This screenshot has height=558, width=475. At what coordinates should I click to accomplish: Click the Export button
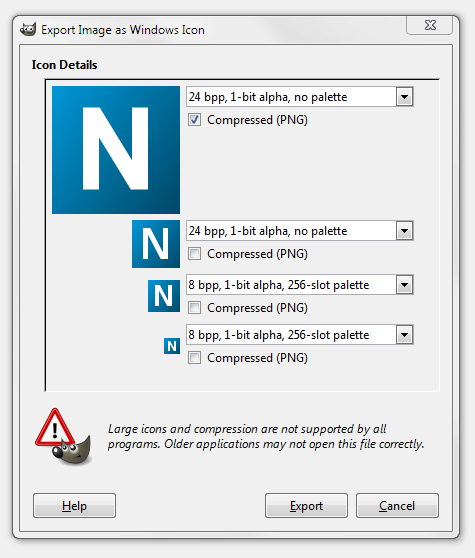[x=306, y=505]
